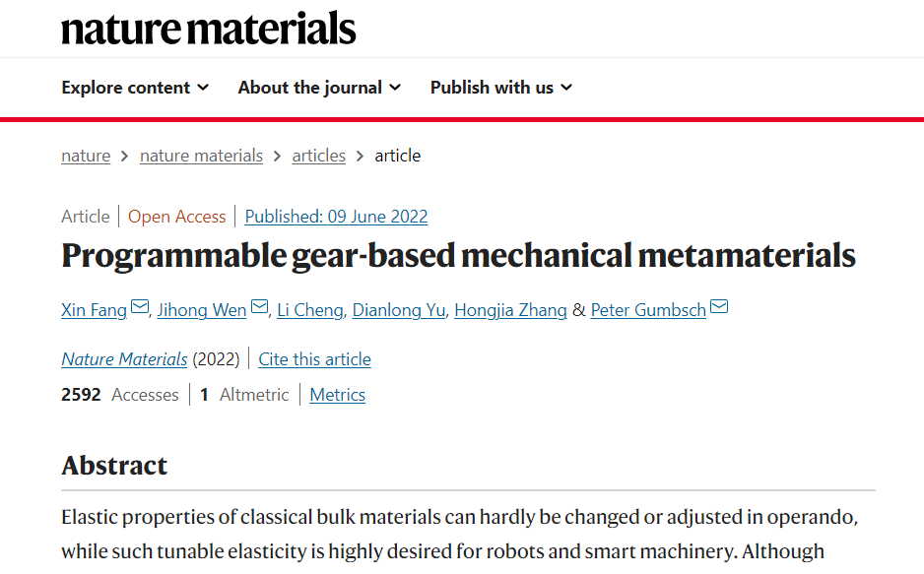
Task: Click the email envelope icon after Xin Fang
Action: pyautogui.click(x=140, y=307)
